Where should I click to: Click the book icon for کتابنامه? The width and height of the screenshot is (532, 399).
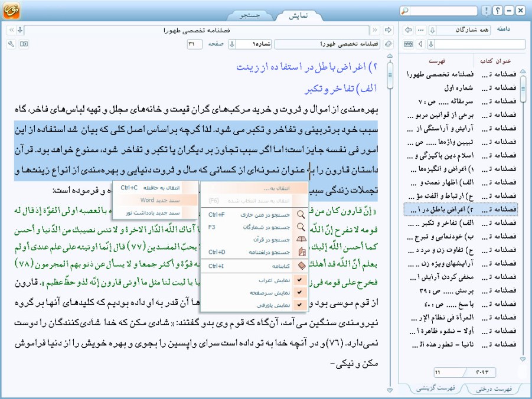tap(301, 266)
